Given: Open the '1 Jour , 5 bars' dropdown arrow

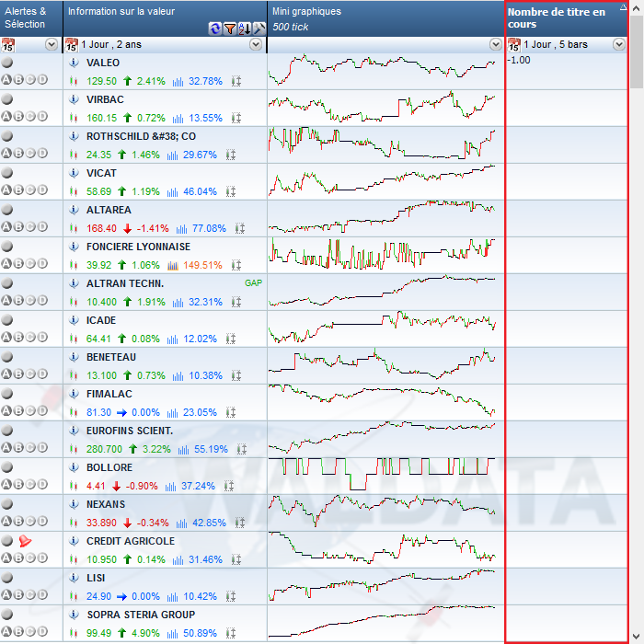Looking at the screenshot, I should coord(619,44).
